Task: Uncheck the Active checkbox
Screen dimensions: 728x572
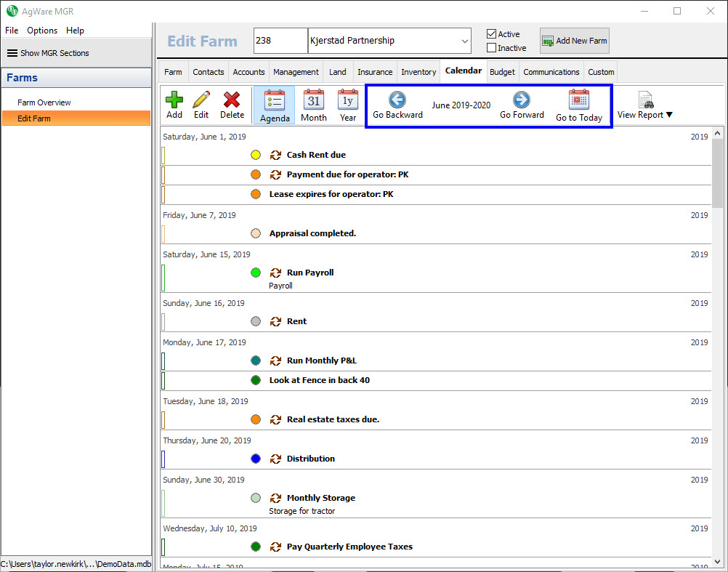Action: pos(492,34)
